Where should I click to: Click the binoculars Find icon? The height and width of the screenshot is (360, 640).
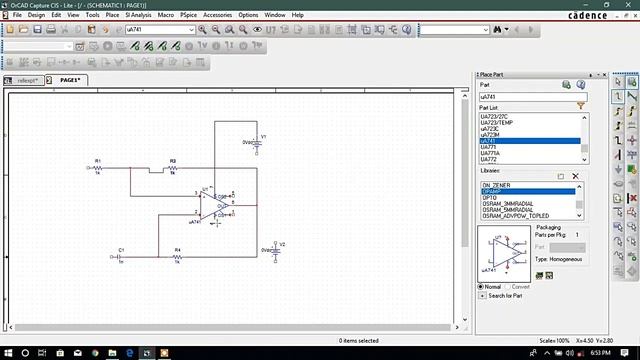[x=497, y=29]
